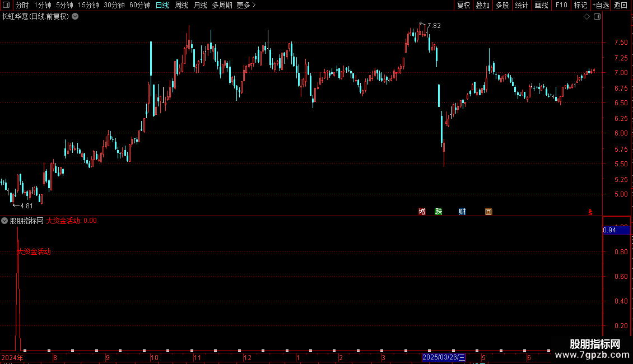633x364 pixels.
Task: Click the diamond icon above the chart
Action: point(587,17)
